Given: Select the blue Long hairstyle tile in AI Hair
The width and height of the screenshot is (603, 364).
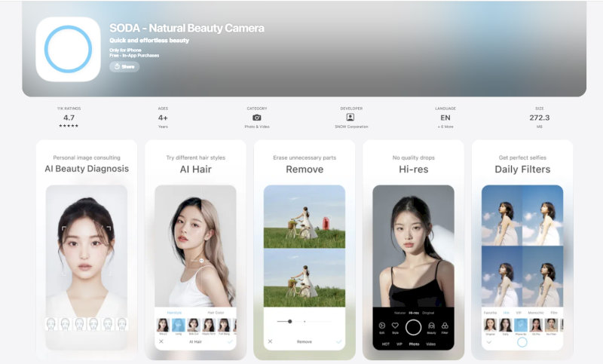Looking at the screenshot, I should [179, 325].
